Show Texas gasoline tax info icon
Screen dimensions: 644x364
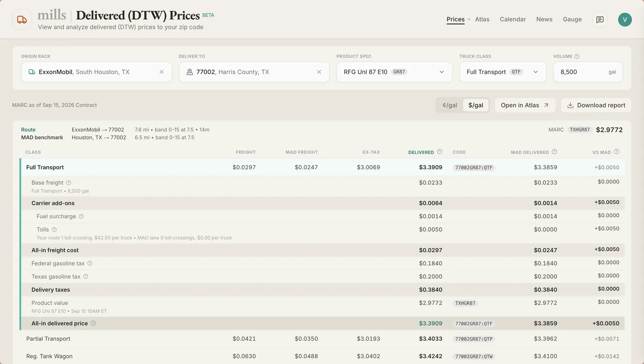tap(85, 277)
